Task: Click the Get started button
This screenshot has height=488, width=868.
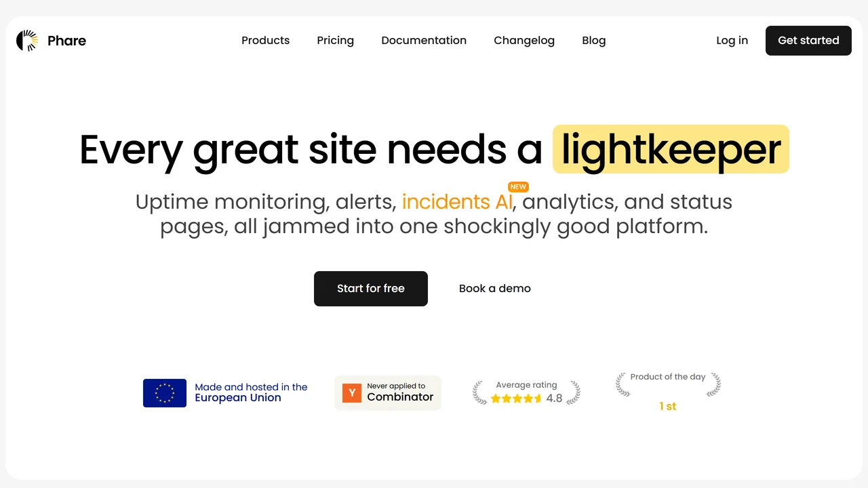Action: point(808,41)
